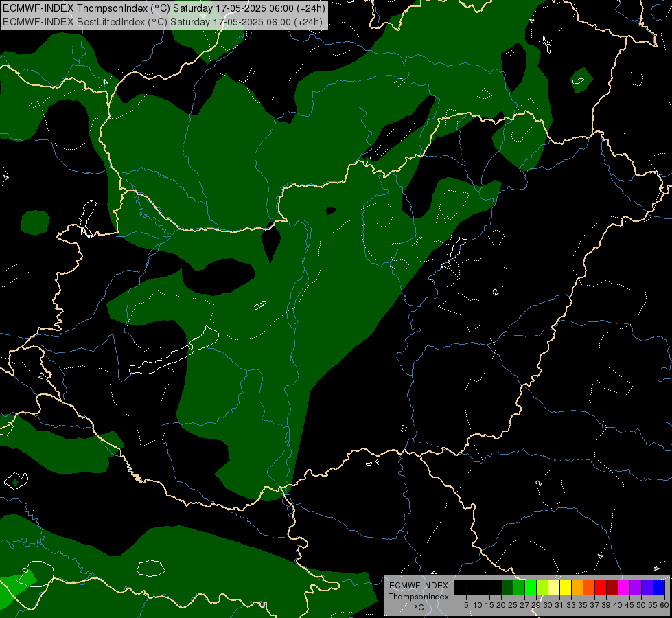The width and height of the screenshot is (672, 618).
Task: Click the legend tick label 45
Action: pos(629,605)
